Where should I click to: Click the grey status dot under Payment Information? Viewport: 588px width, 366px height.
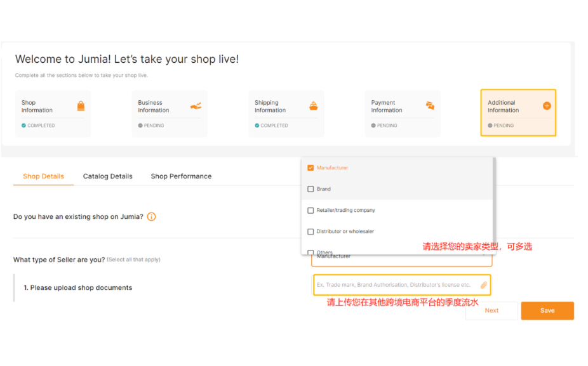pos(373,126)
